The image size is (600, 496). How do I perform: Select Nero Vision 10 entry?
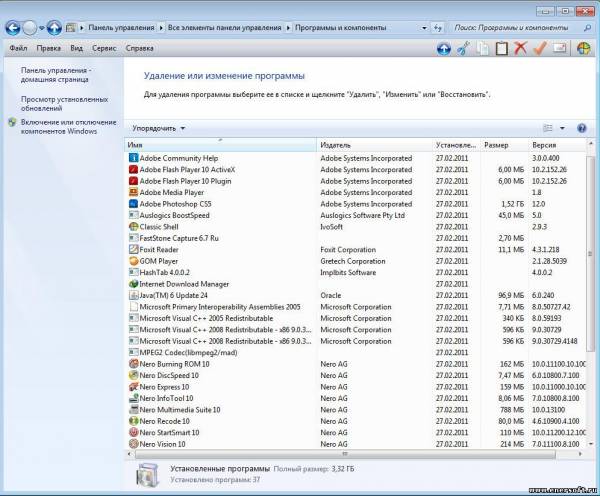[x=356, y=444]
